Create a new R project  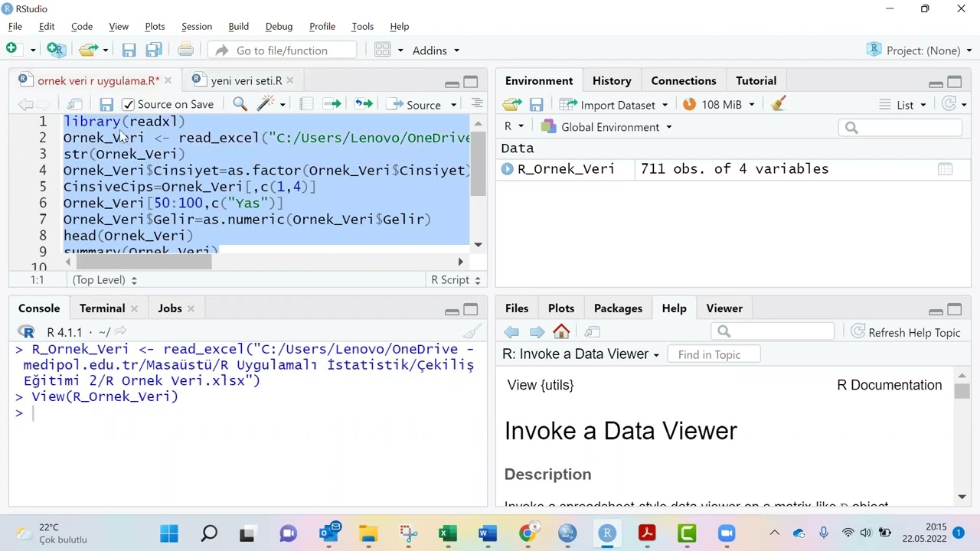pyautogui.click(x=56, y=50)
